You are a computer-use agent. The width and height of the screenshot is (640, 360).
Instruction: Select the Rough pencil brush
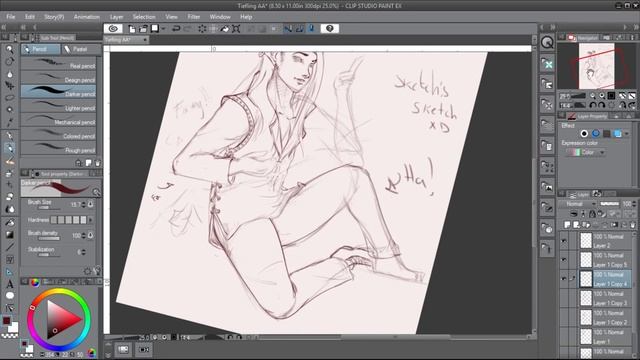tap(58, 148)
